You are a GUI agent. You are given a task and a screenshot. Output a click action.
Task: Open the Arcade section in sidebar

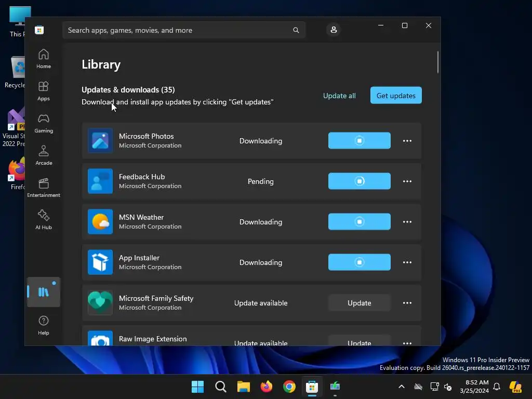[44, 156]
